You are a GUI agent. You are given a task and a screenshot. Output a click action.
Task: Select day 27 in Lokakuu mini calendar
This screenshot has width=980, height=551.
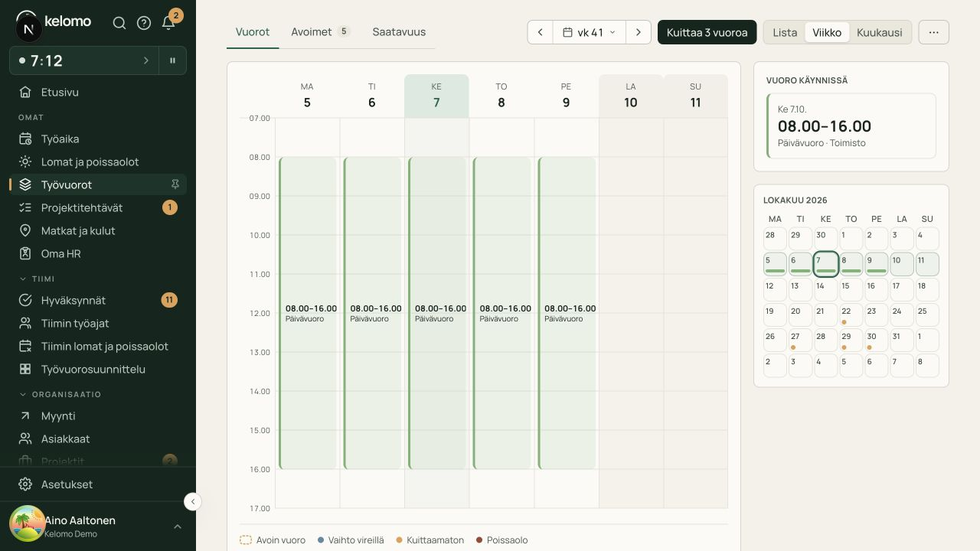pyautogui.click(x=800, y=340)
